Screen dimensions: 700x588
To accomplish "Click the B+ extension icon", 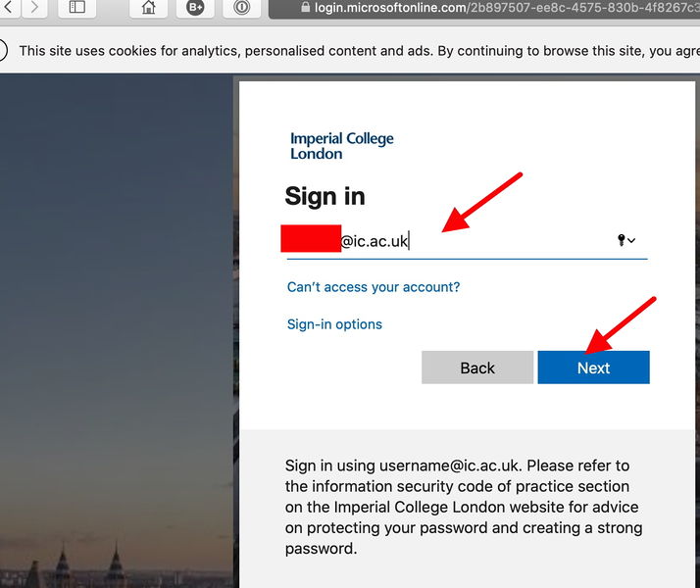I will (195, 8).
